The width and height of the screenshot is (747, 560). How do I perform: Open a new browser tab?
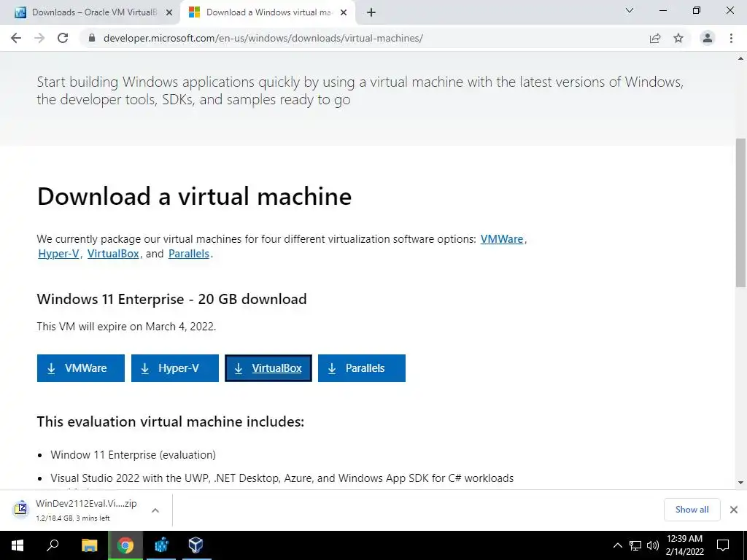coord(371,12)
